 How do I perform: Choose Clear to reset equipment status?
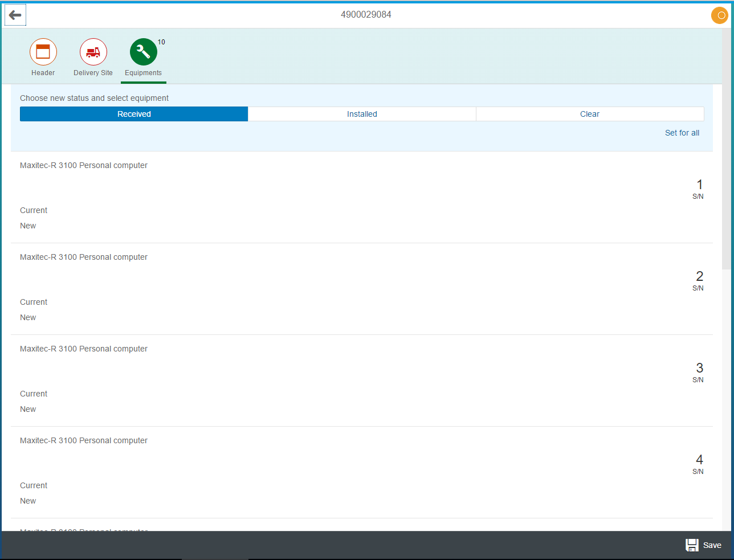click(x=589, y=114)
